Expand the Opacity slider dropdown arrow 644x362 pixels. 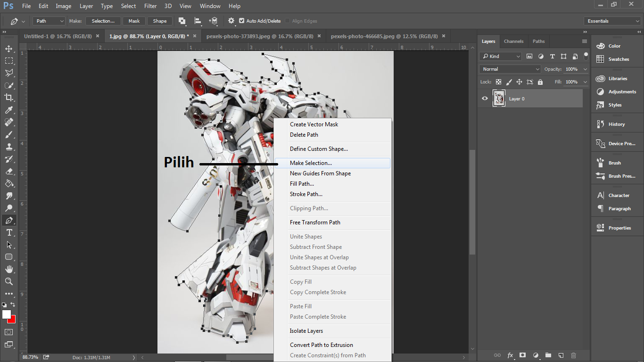point(585,69)
